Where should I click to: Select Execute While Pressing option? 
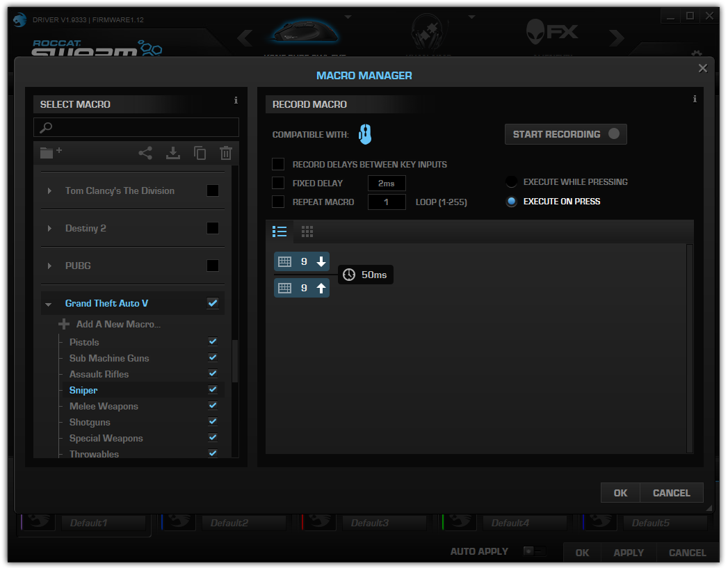point(511,182)
